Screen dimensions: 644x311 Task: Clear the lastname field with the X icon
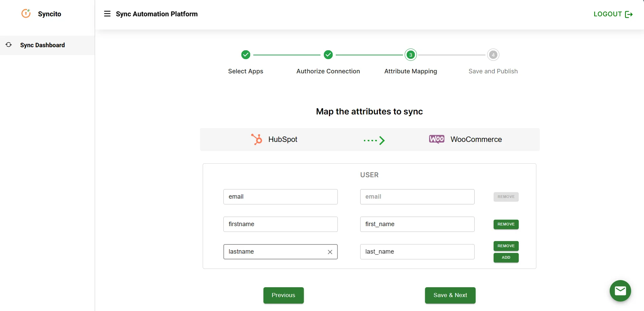(330, 252)
